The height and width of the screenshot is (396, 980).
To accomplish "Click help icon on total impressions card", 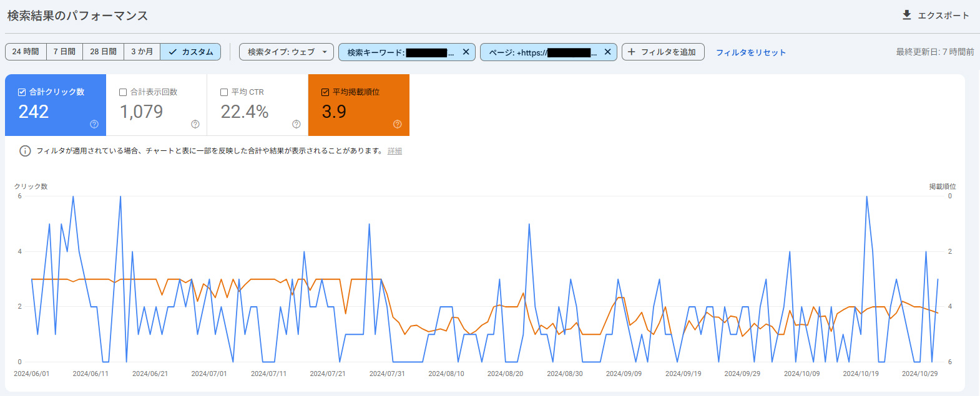I will pyautogui.click(x=195, y=124).
